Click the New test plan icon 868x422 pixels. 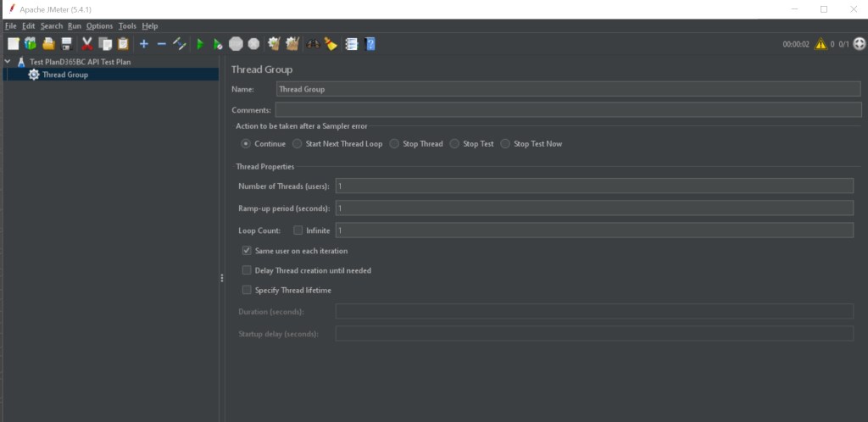tap(13, 44)
